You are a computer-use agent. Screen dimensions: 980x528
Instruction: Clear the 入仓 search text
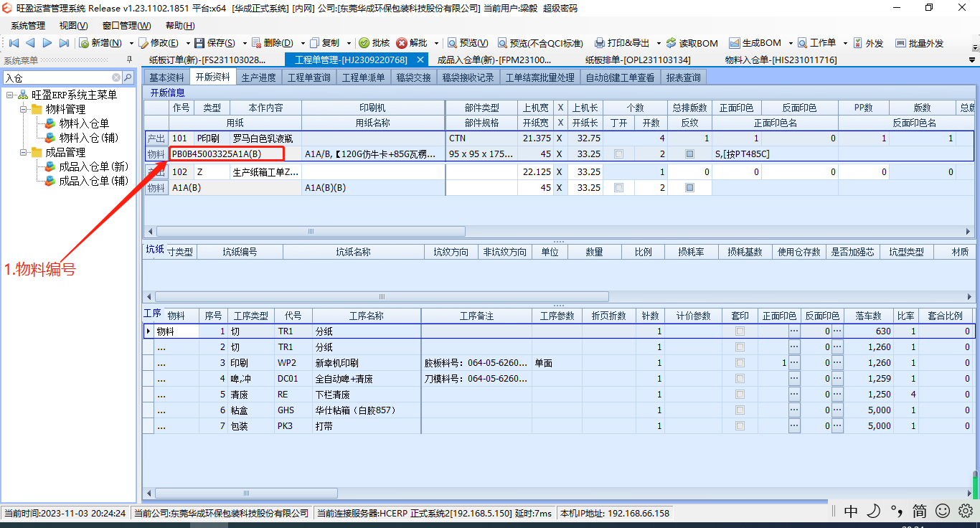116,77
